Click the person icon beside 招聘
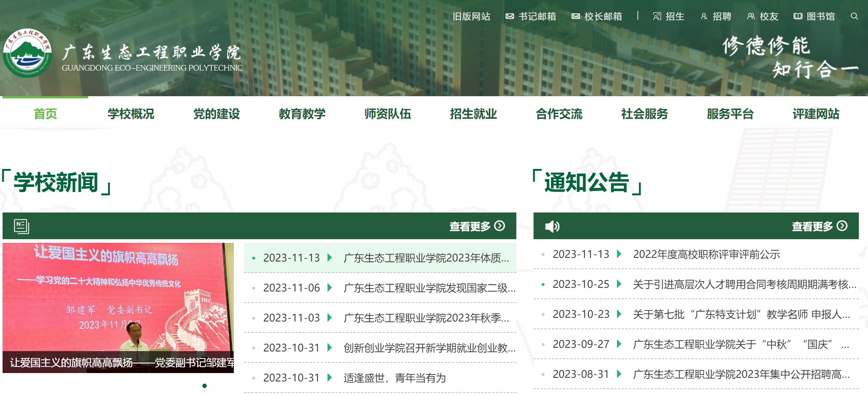The image size is (868, 395). coord(704,16)
